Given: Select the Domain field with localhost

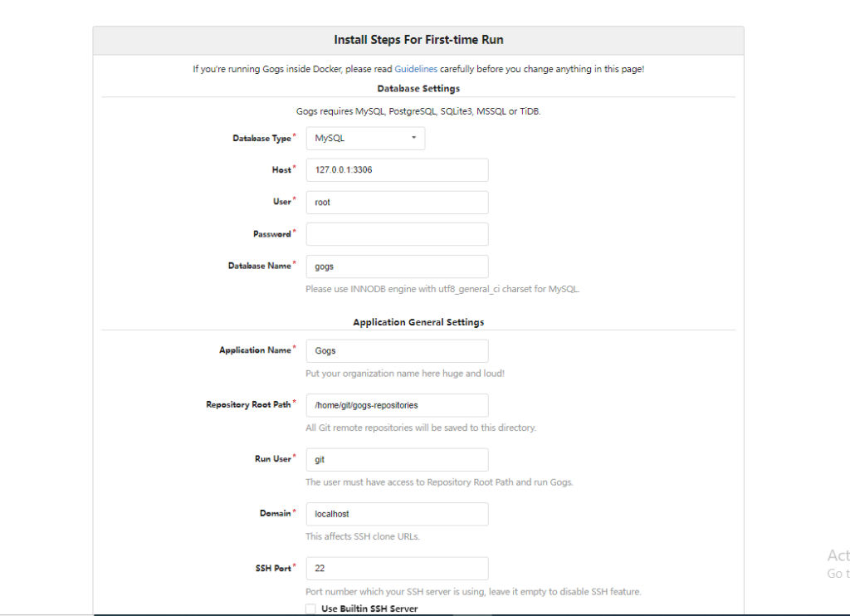Looking at the screenshot, I should click(397, 514).
